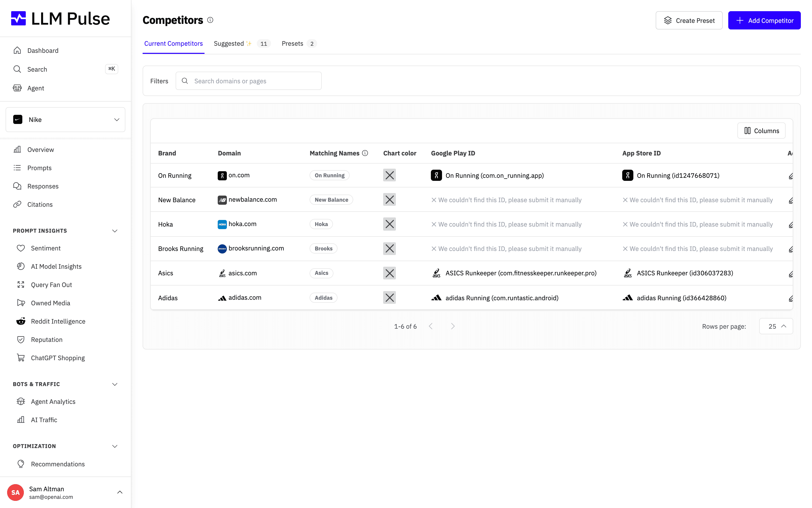Open the Agent page

tap(36, 88)
